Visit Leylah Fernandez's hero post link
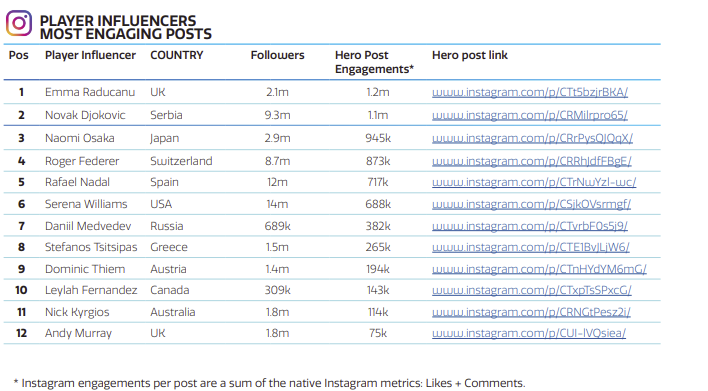 (x=531, y=290)
